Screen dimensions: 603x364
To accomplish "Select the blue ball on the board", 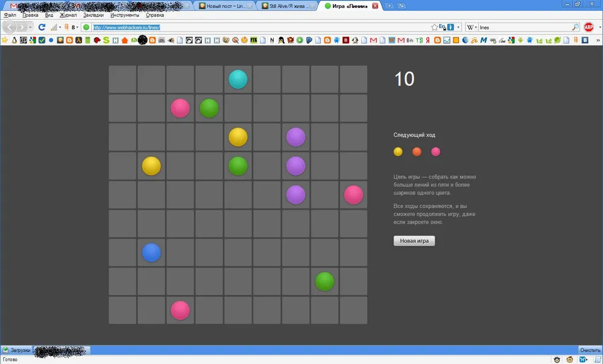I will [x=151, y=253].
